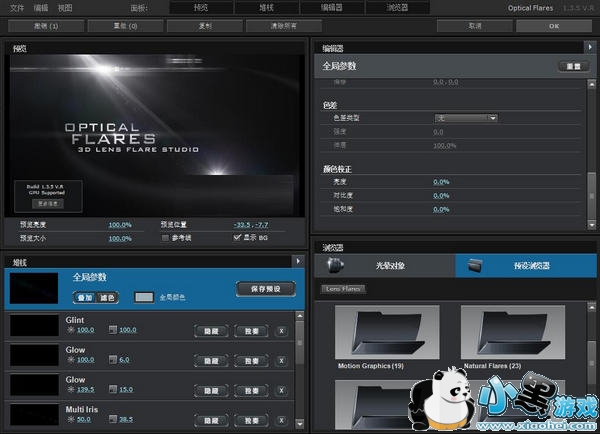
Task: Open the 视图 (View) menu
Action: (x=65, y=8)
